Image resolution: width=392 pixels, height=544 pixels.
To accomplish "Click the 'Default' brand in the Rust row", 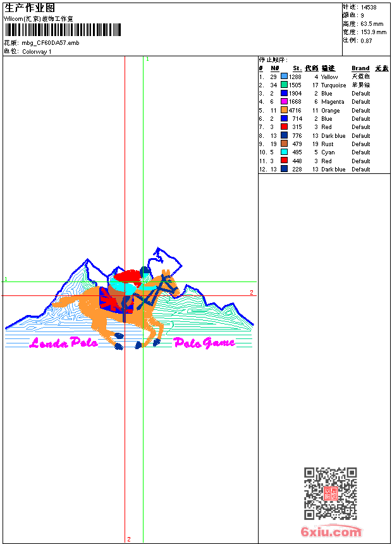I will click(x=361, y=144).
